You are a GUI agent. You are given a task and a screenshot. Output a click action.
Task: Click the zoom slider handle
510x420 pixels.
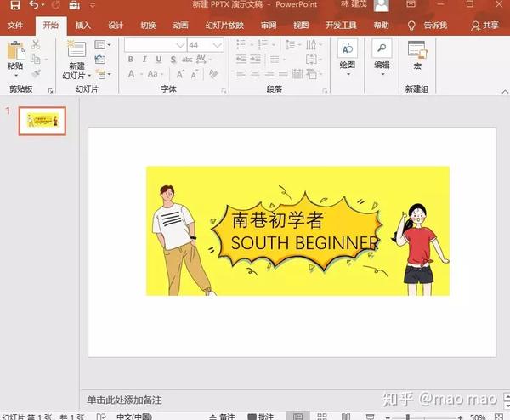408,417
